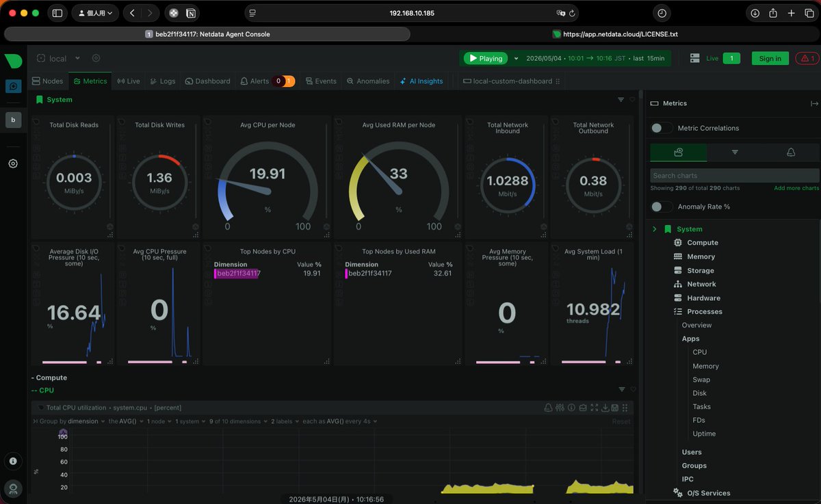
Task: Click the Safari address bar showing 192.168.10.185
Action: (x=412, y=13)
